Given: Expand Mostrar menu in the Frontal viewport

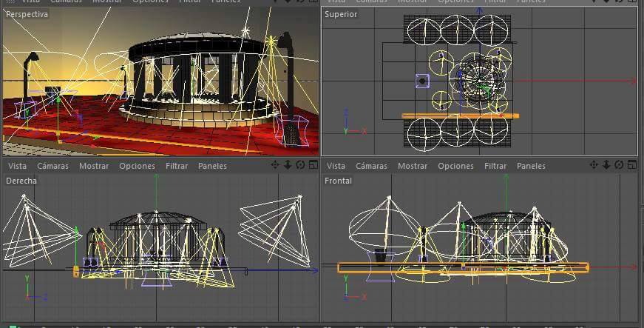Looking at the screenshot, I should click(x=413, y=166).
